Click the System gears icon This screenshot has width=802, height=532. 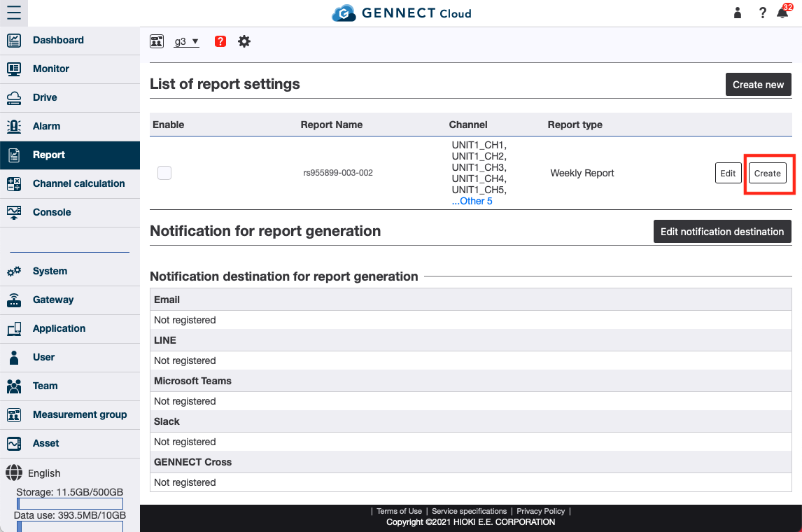pos(14,271)
